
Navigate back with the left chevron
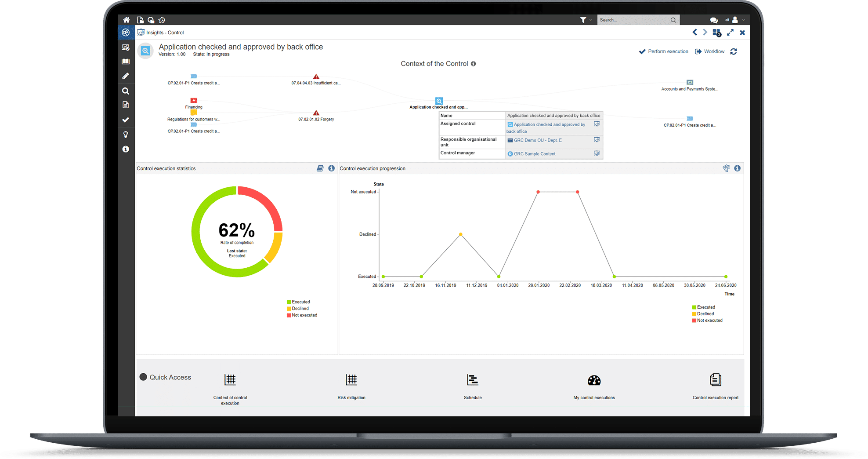694,32
